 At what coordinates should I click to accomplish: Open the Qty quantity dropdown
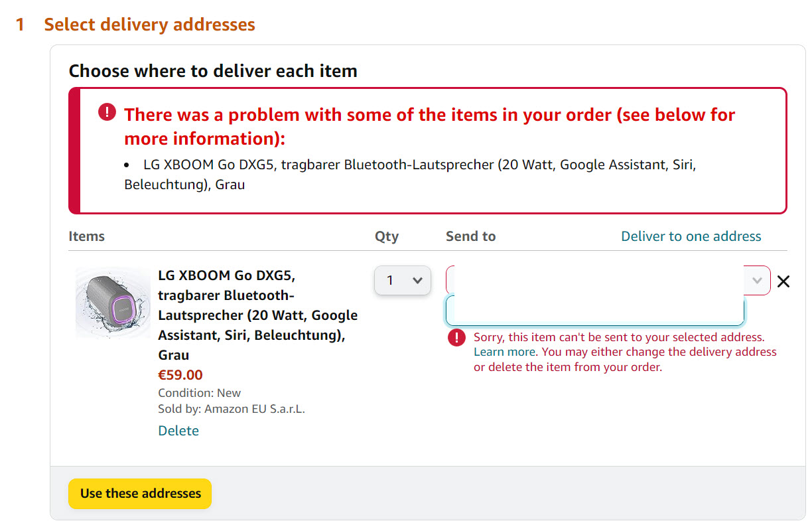pyautogui.click(x=403, y=281)
